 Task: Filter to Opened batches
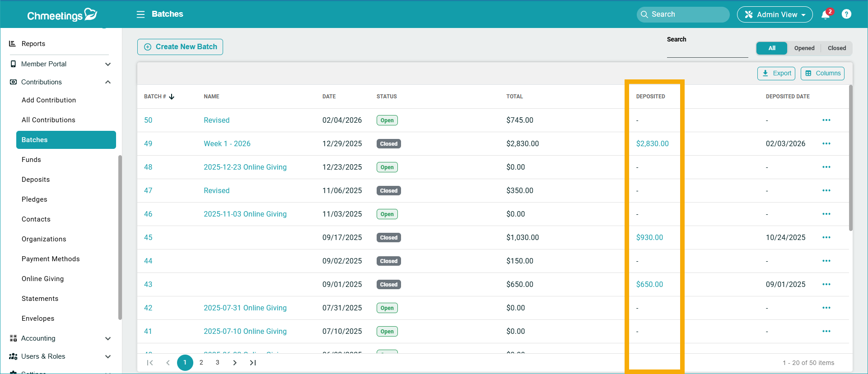coord(804,48)
